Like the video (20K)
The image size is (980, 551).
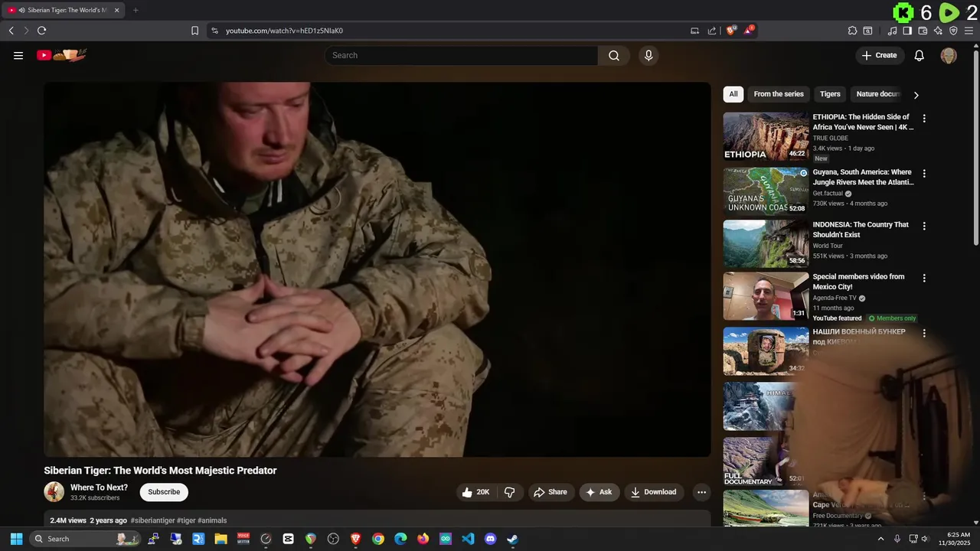[x=475, y=492]
